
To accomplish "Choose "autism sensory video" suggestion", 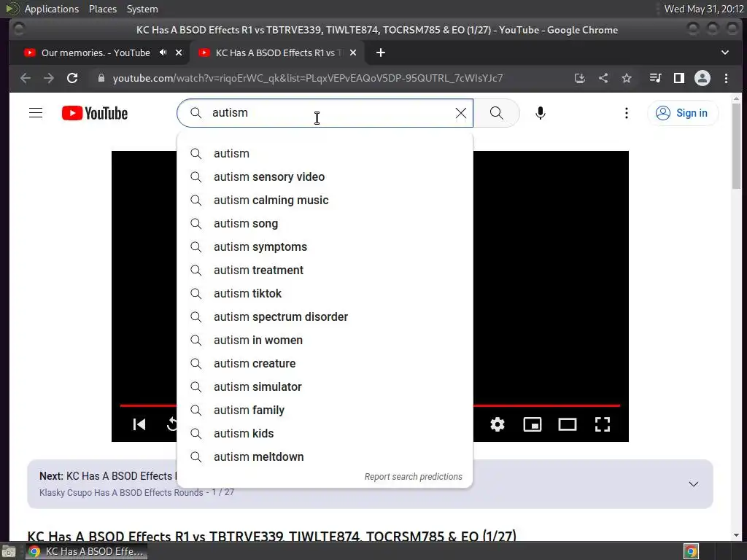I will [325, 176].
